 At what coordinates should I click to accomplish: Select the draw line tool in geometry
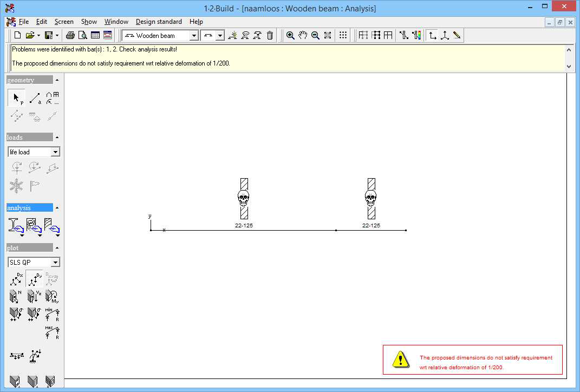pyautogui.click(x=35, y=98)
